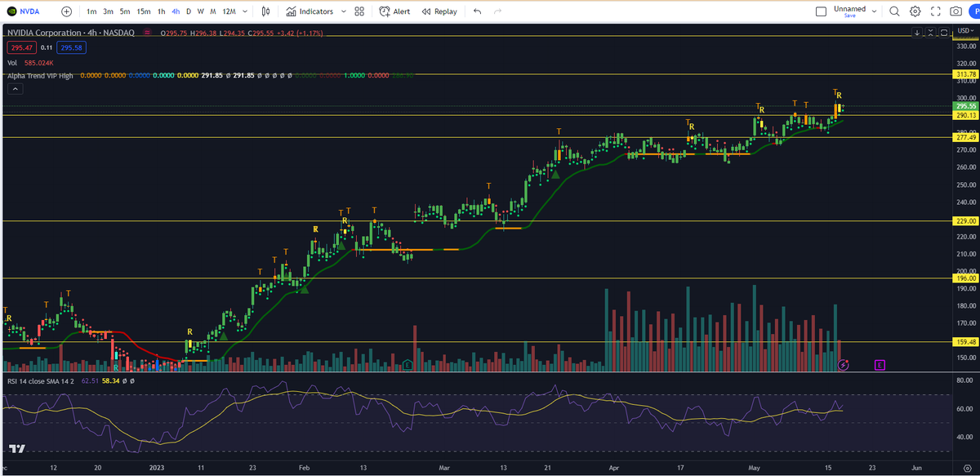Click the 196.00 yellow price label
The width and height of the screenshot is (980, 476).
pyautogui.click(x=966, y=278)
